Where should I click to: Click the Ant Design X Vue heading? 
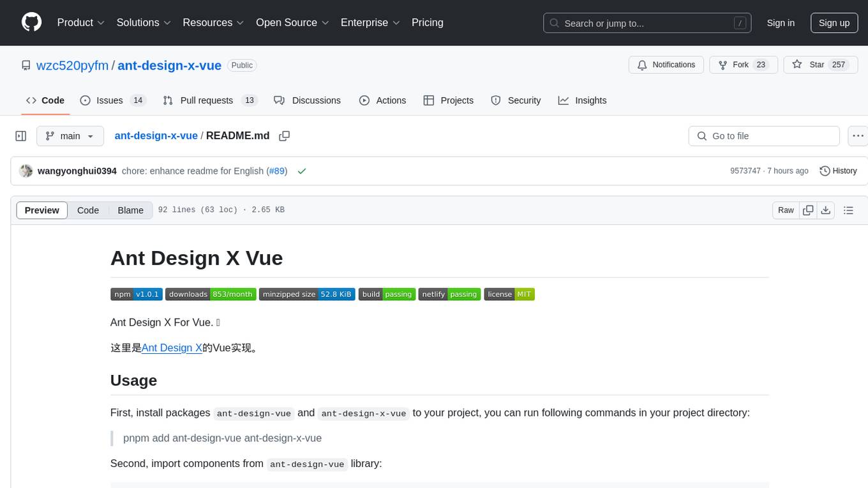(197, 258)
